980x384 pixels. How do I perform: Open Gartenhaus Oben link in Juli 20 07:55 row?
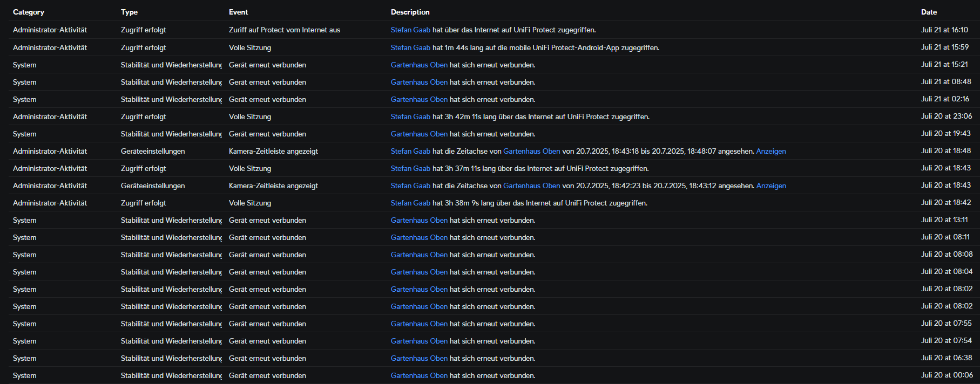[x=419, y=324]
